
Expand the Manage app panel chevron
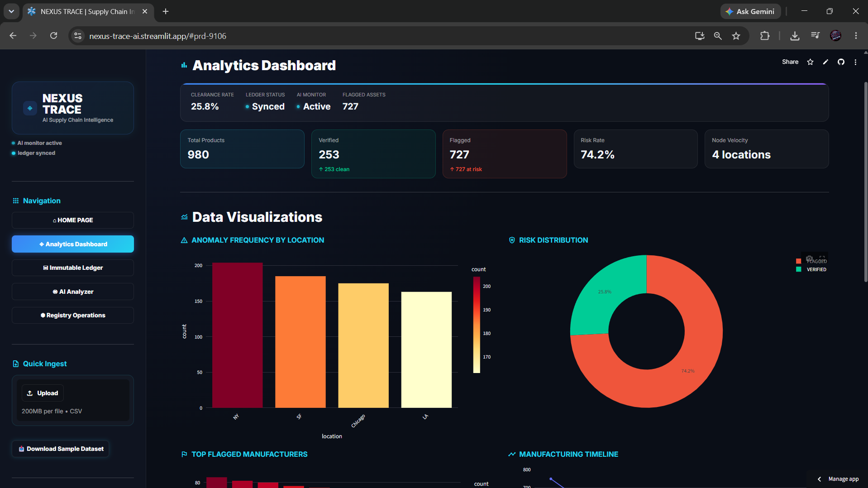tap(819, 479)
